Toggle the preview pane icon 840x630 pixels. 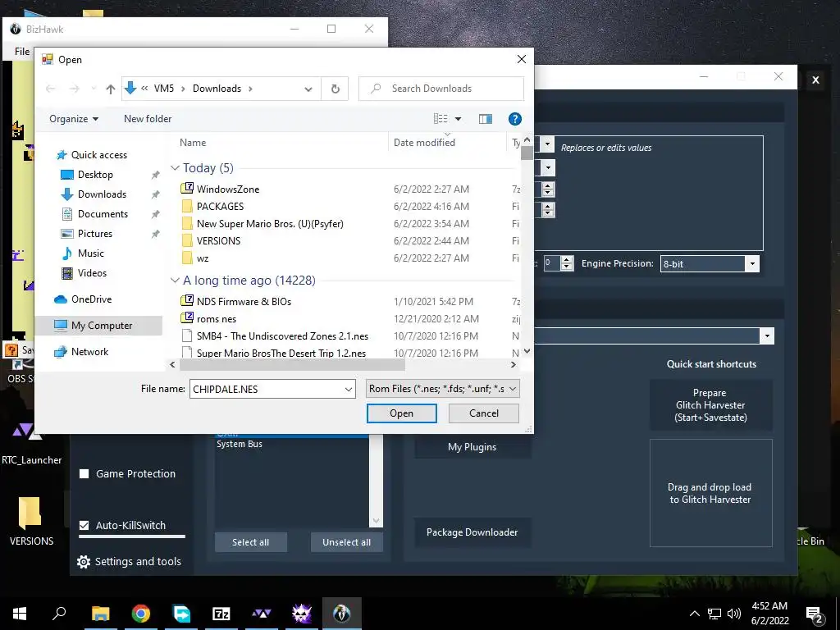(486, 119)
